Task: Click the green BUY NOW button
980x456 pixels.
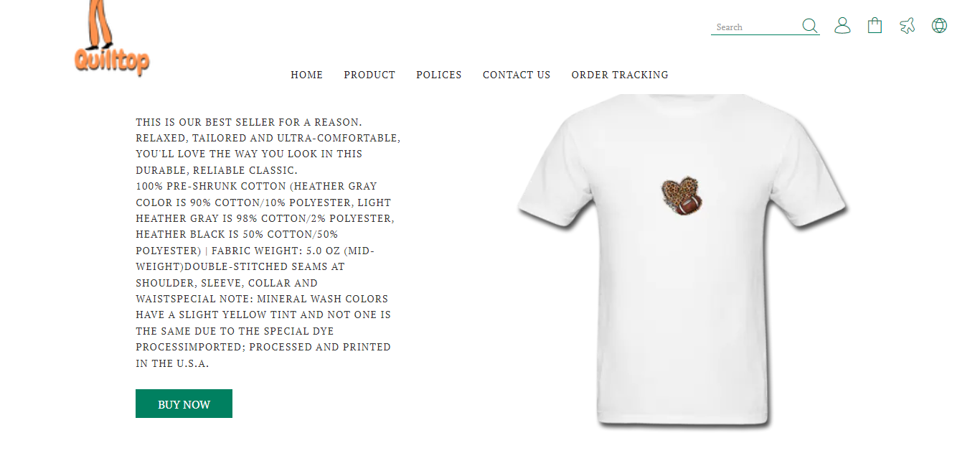Action: coord(184,404)
